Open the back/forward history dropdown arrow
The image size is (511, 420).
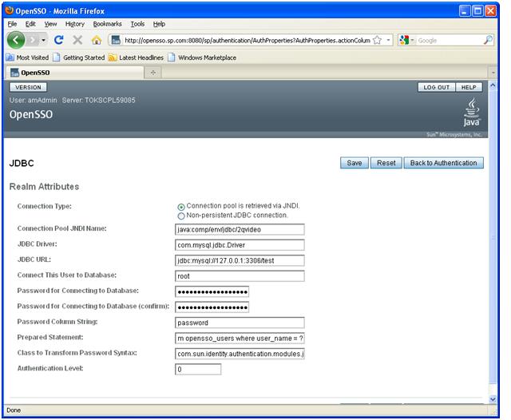43,40
